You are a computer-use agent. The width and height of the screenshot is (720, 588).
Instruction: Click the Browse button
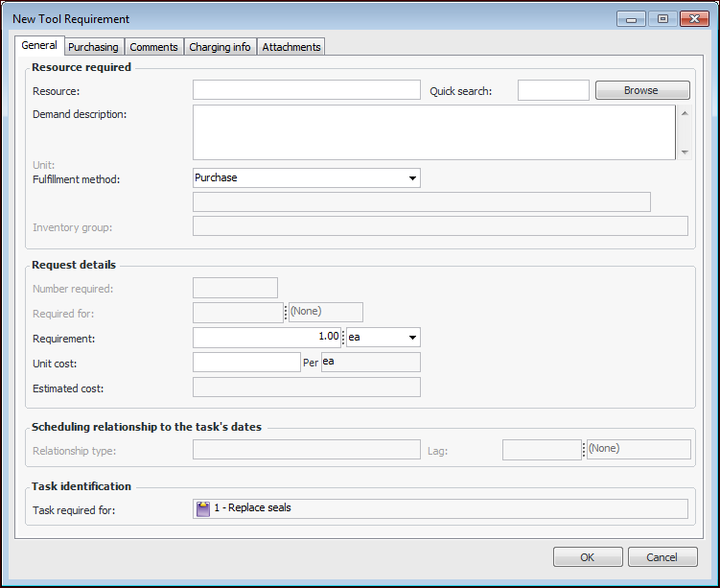click(x=641, y=90)
